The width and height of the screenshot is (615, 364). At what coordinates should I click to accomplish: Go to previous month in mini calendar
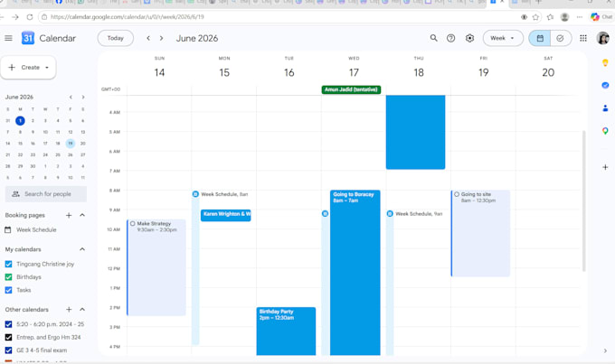71,97
